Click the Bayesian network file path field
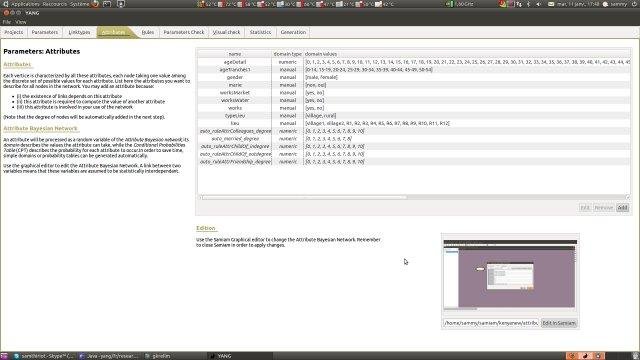 pyautogui.click(x=491, y=323)
